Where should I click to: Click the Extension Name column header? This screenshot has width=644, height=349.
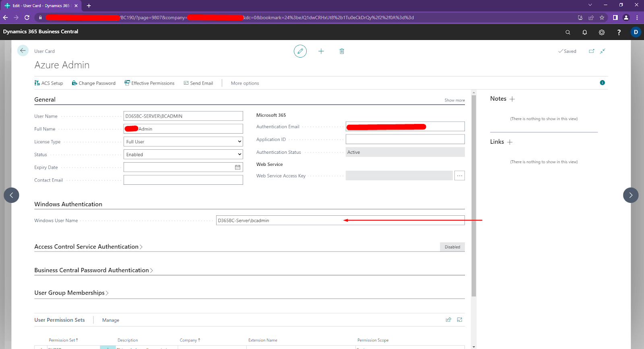click(263, 340)
